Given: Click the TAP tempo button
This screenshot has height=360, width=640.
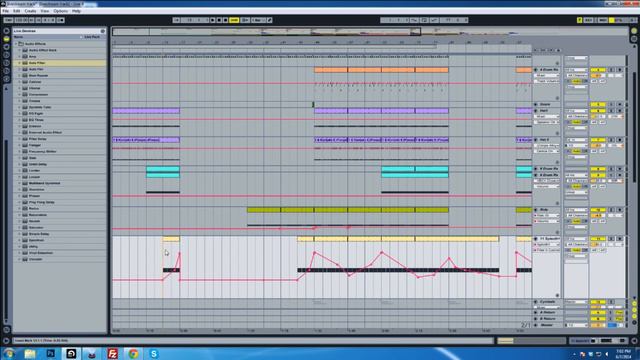Looking at the screenshot, I should click(8, 20).
